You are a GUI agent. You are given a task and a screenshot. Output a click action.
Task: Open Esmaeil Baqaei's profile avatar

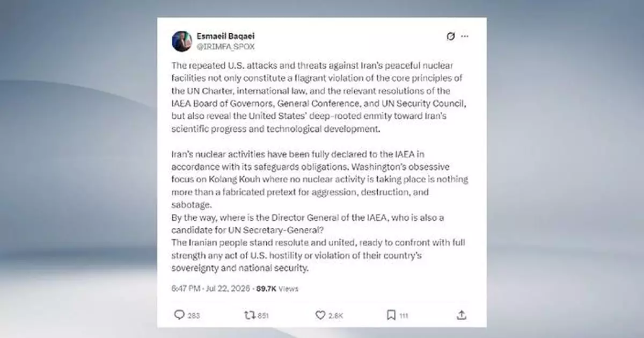[182, 41]
